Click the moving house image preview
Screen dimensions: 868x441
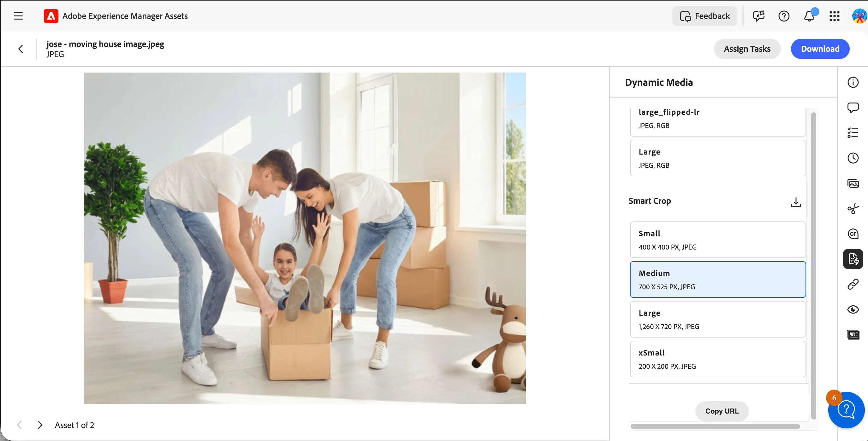coord(305,238)
